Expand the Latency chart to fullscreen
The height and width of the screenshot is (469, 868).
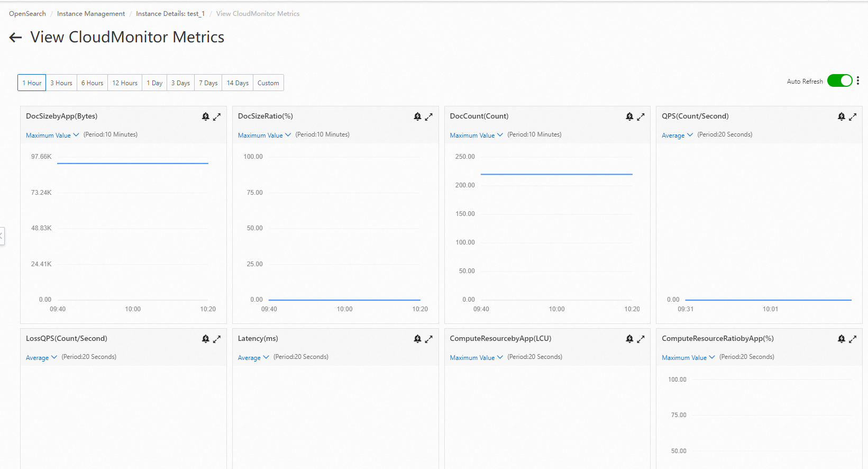click(x=429, y=339)
